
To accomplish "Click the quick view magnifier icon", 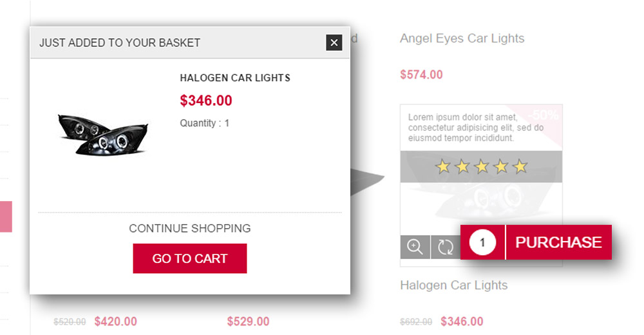I will tap(415, 247).
